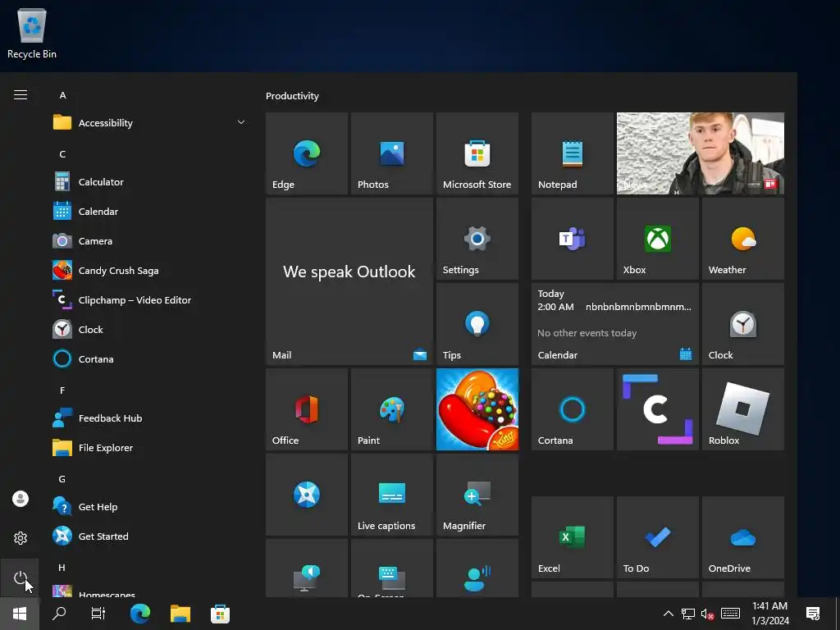Screen dimensions: 840x630
Task: Launch Edge from the taskbar
Action: coord(139,614)
